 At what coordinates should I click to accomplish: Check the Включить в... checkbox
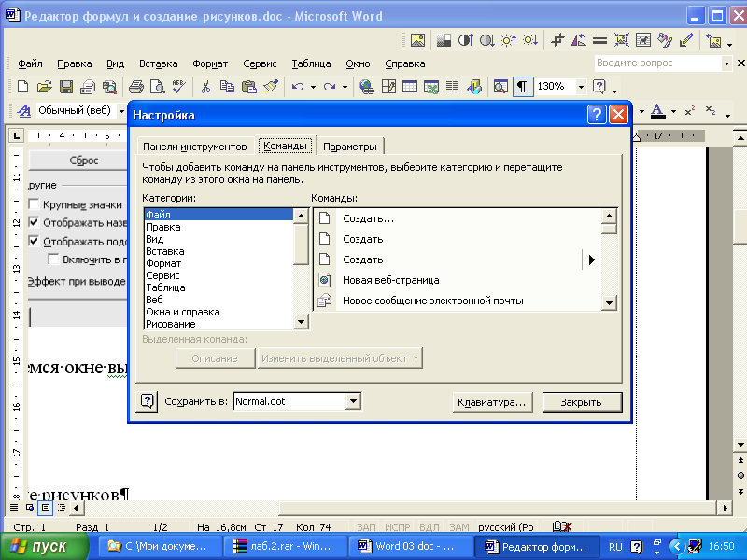pyautogui.click(x=53, y=259)
